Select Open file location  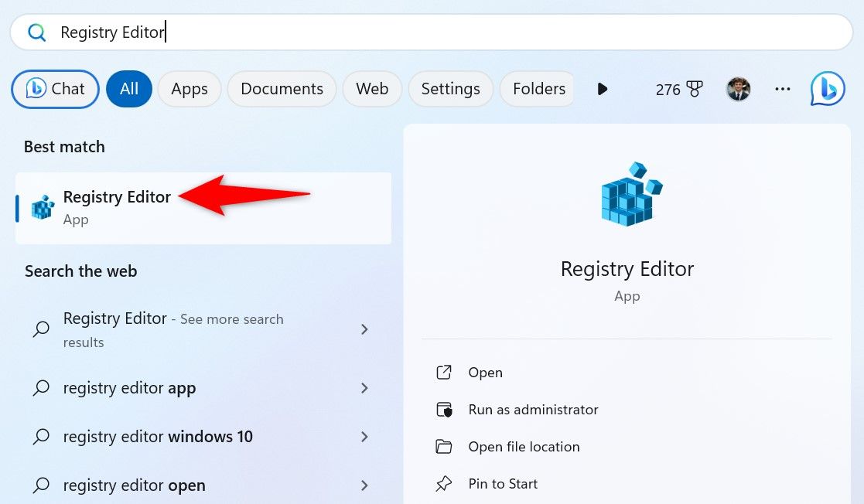click(x=524, y=447)
